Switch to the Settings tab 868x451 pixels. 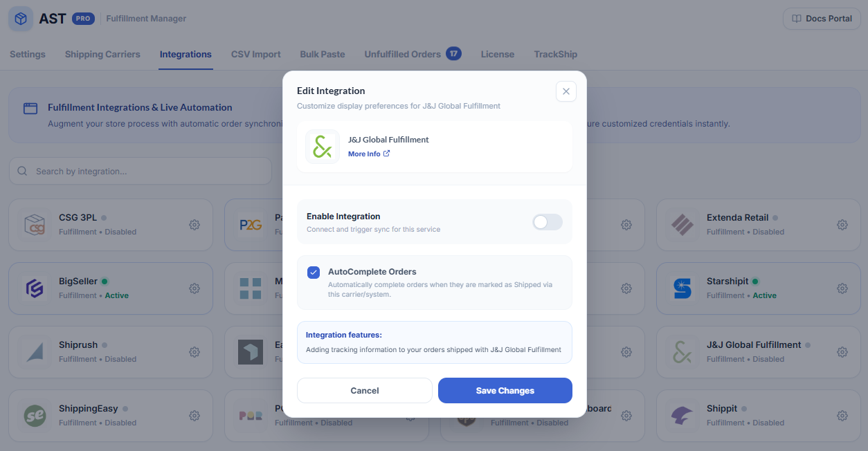pyautogui.click(x=28, y=54)
